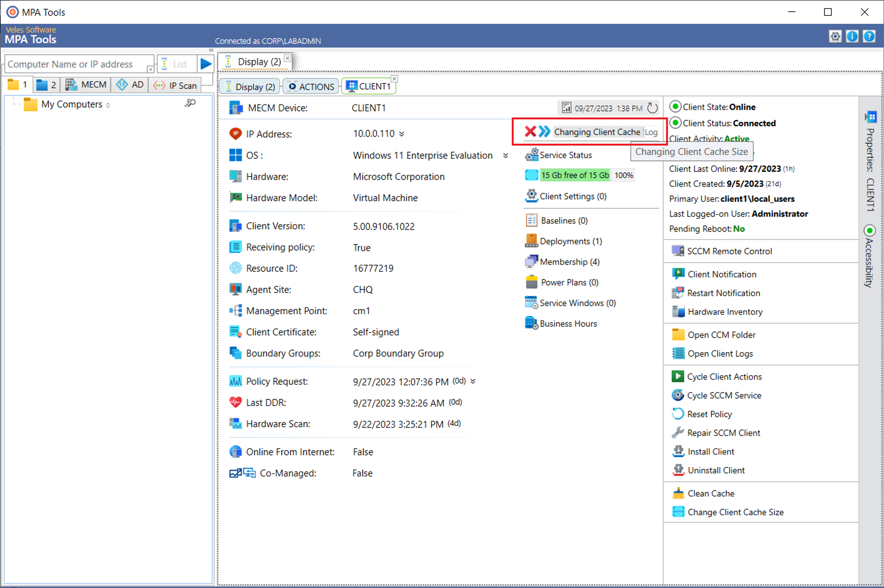Open the MECM tab
This screenshot has height=588, width=884.
tap(86, 85)
